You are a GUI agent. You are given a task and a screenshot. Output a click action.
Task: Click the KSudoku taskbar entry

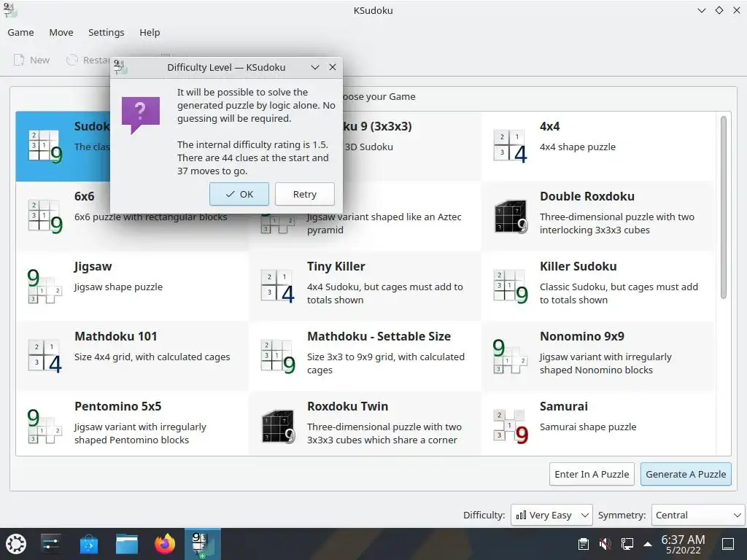pyautogui.click(x=203, y=544)
